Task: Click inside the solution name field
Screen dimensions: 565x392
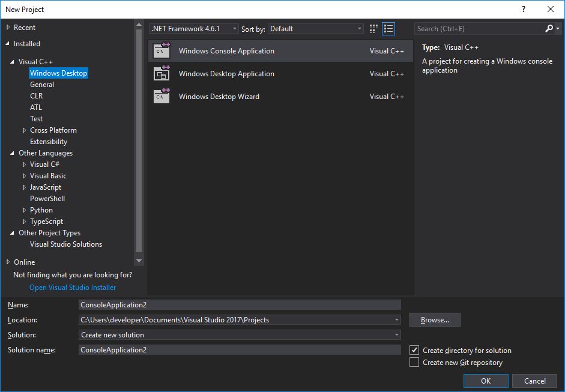Action: coord(240,349)
